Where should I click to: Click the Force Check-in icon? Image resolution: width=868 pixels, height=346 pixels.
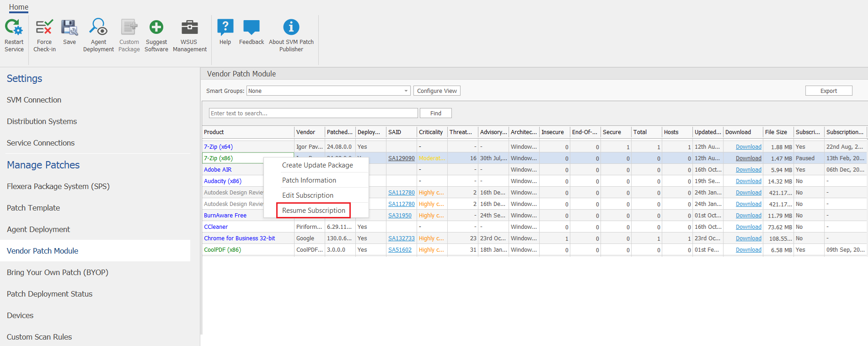coord(44,28)
